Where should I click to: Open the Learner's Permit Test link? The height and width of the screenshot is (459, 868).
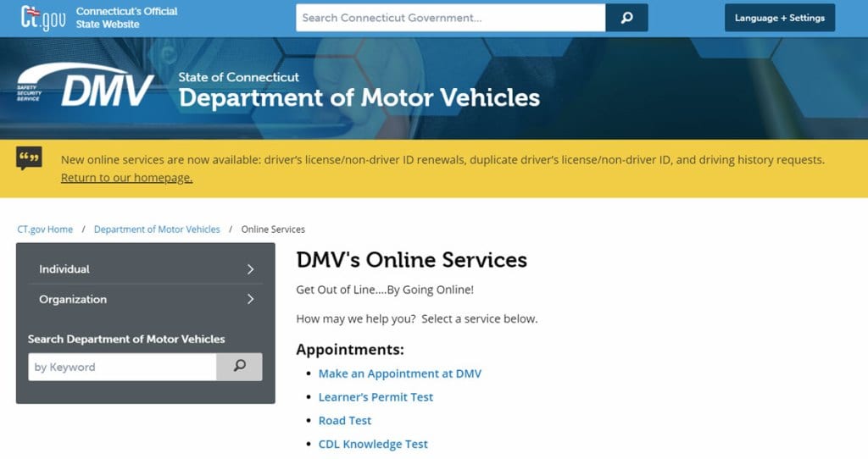(376, 397)
